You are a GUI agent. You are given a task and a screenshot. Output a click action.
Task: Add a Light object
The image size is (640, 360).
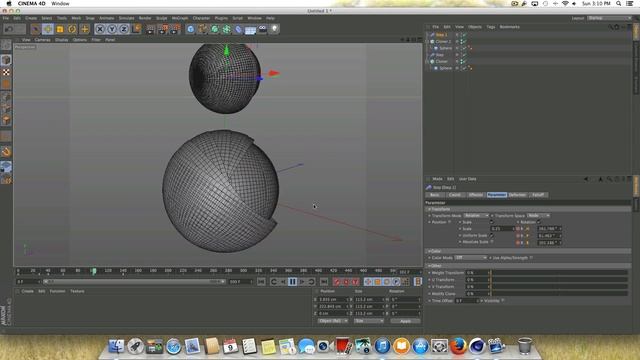tap(275, 29)
